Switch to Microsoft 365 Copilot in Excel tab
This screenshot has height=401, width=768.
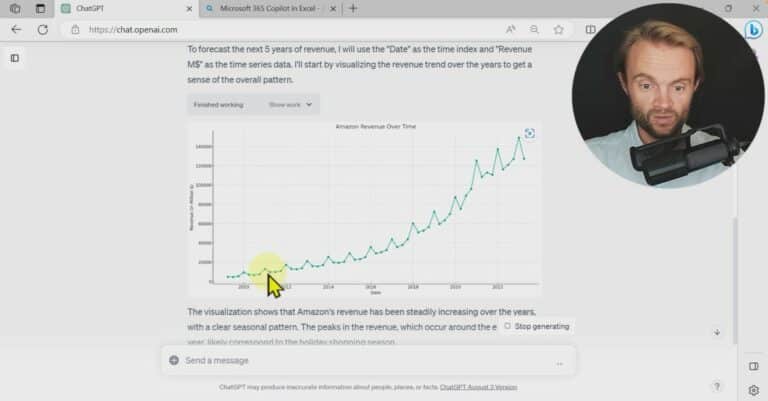tap(270, 8)
